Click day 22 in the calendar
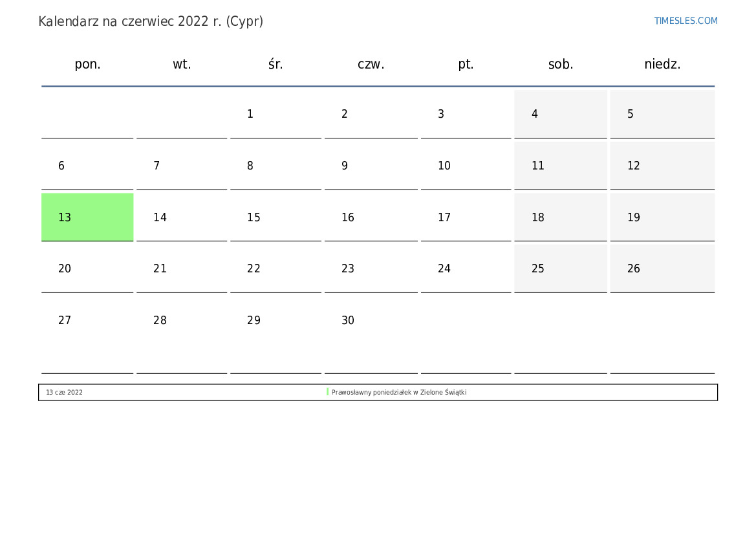Image resolution: width=756 pixels, height=535 pixels. point(275,268)
